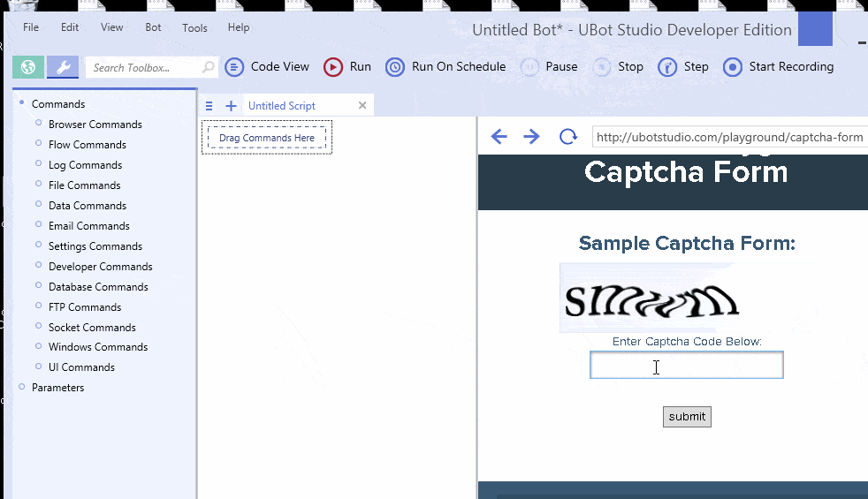
Task: Start Recording the bot
Action: tap(779, 67)
